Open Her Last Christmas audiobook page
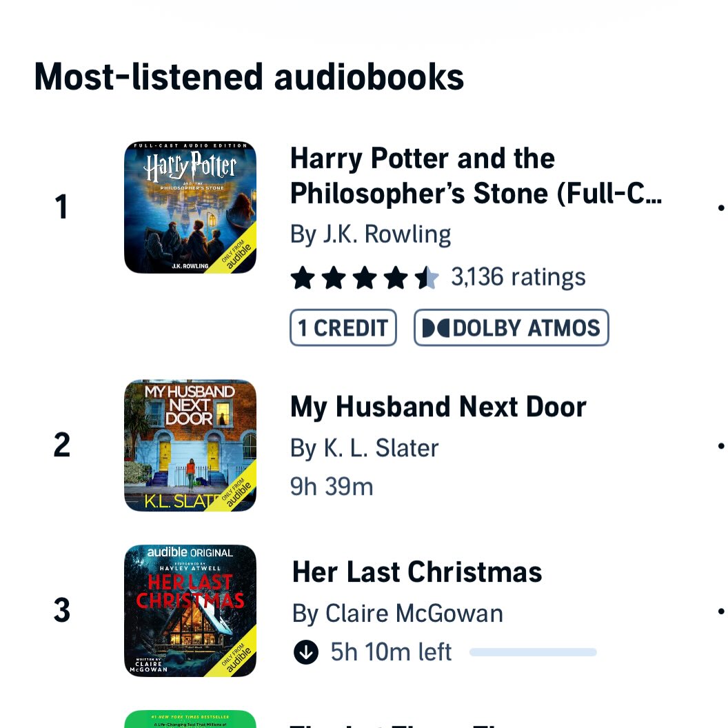728x728 pixels. coord(417,572)
